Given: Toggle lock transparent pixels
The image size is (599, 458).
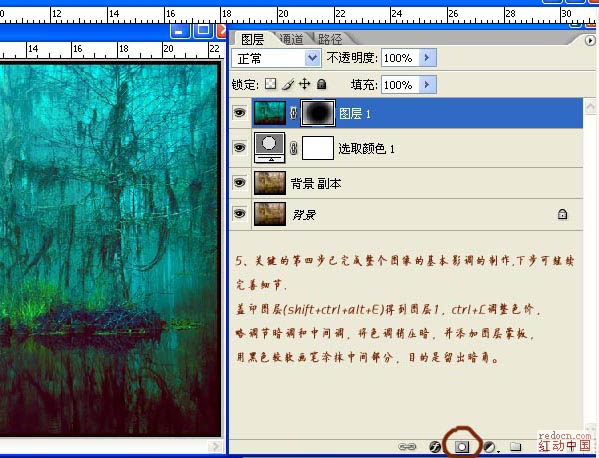Looking at the screenshot, I should tap(270, 84).
